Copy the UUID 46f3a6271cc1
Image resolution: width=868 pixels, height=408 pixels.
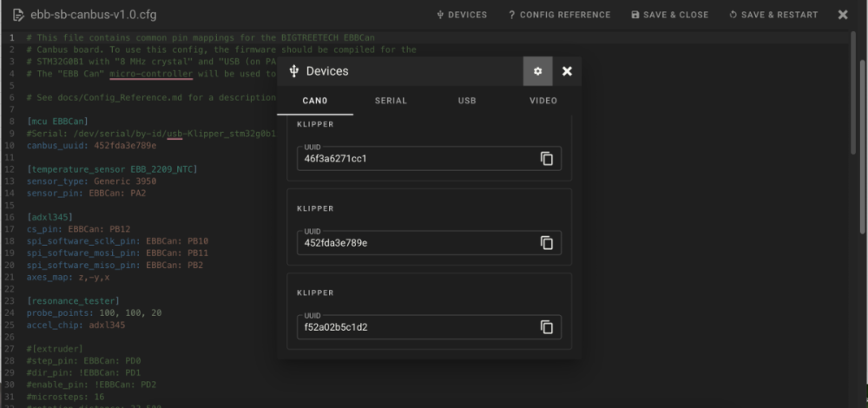[x=546, y=159]
